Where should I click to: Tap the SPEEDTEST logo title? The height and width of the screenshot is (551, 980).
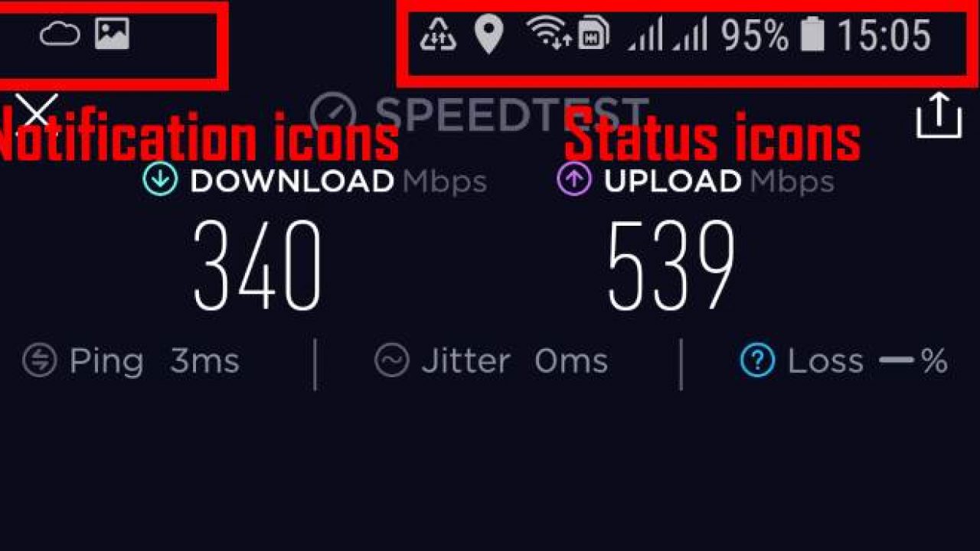point(481,113)
